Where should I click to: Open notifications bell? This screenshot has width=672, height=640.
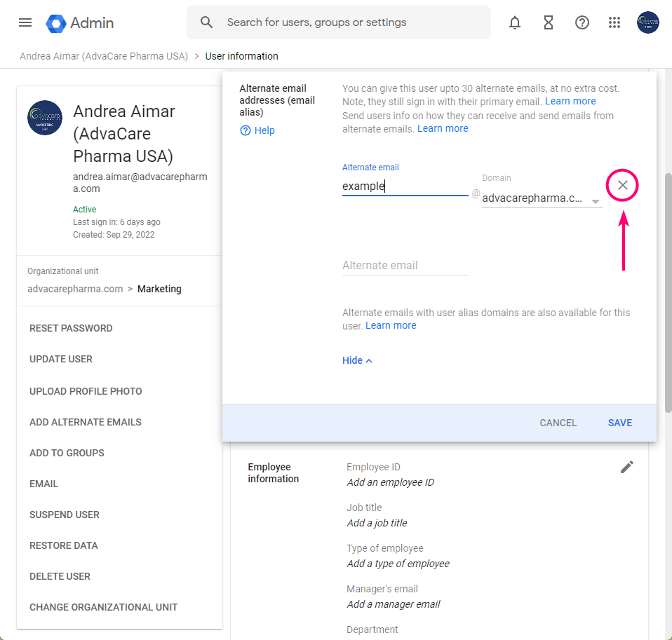point(515,22)
